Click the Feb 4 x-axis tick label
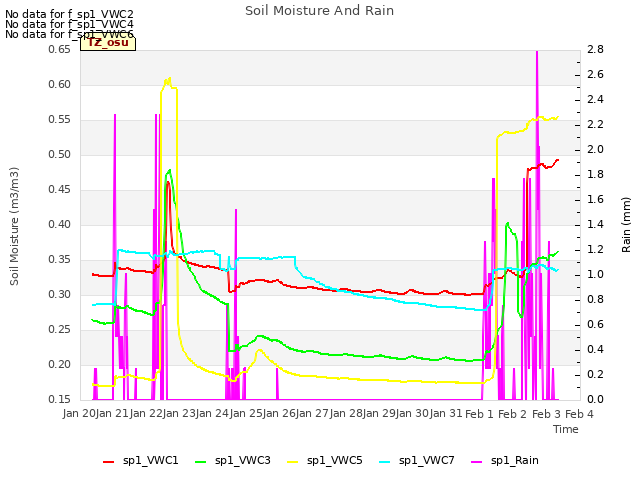Viewport: 640px width, 480px height. [x=580, y=414]
